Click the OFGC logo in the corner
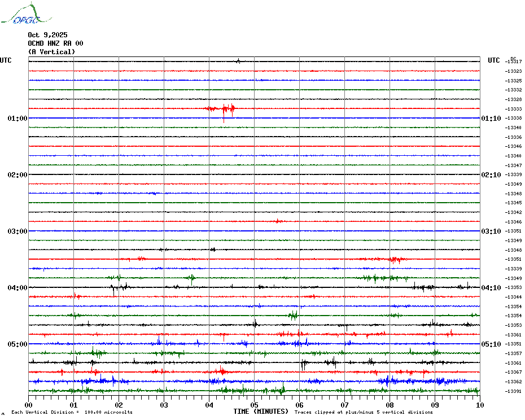 [x=26, y=14]
